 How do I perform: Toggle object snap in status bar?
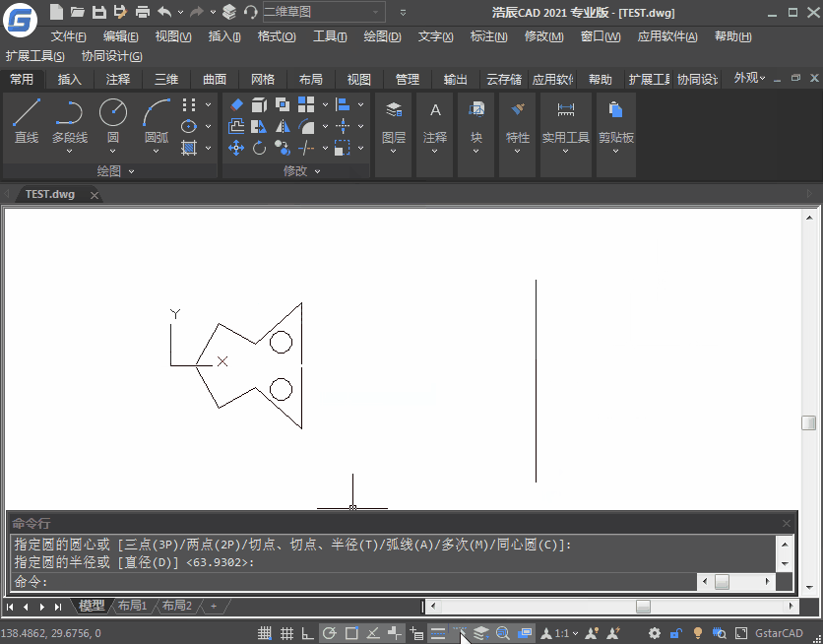351,633
